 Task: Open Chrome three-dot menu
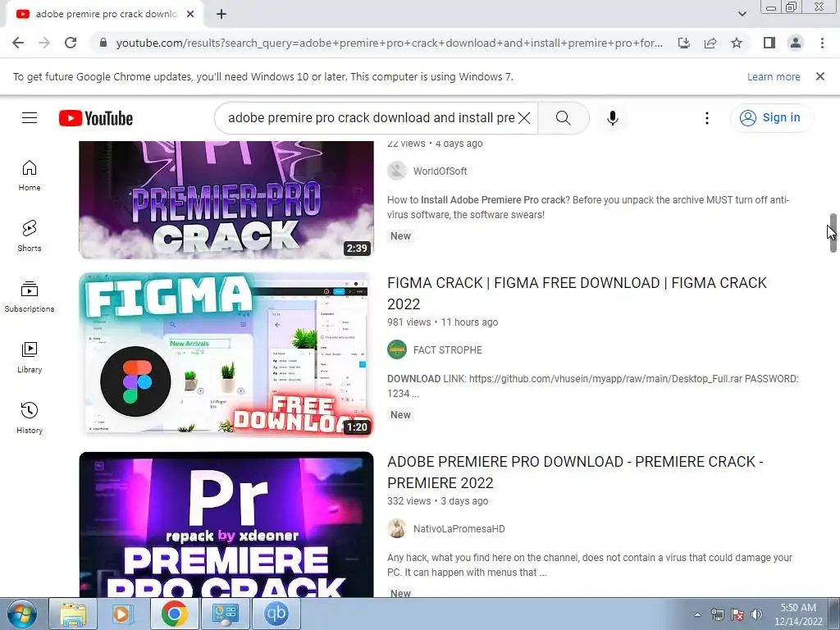[822, 43]
